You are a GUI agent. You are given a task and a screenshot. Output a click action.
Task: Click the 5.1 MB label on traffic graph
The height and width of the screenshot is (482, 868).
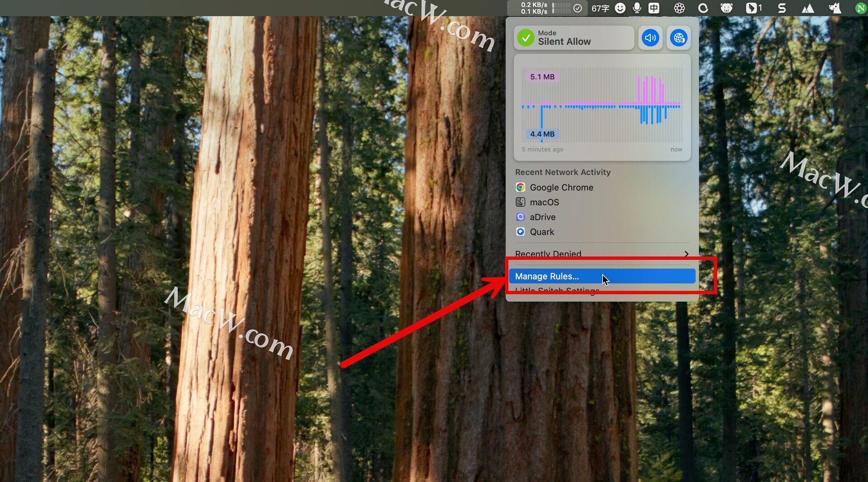click(x=542, y=77)
